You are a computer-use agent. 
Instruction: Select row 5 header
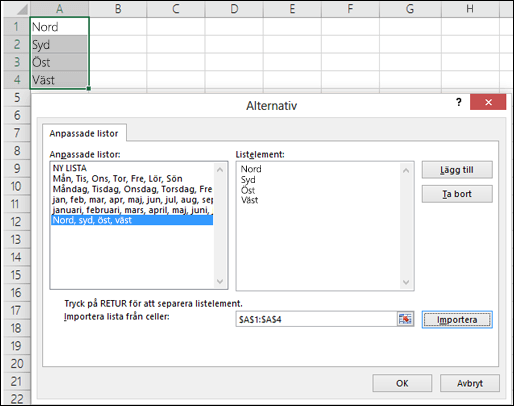tap(16, 97)
